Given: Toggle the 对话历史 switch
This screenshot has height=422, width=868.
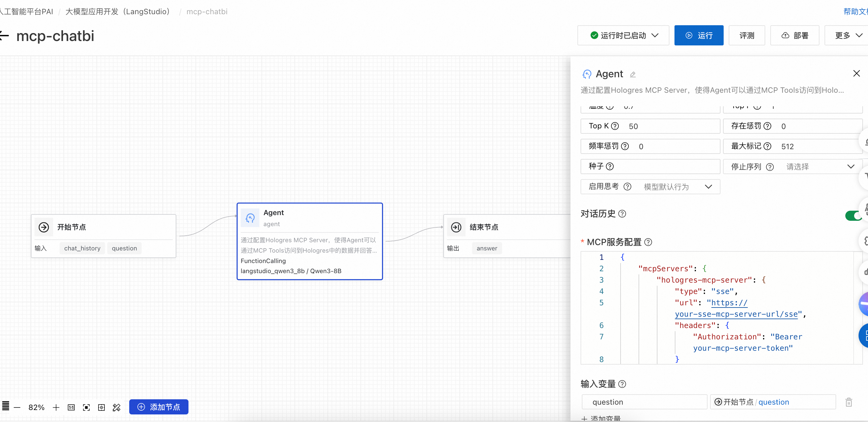Looking at the screenshot, I should click(854, 215).
